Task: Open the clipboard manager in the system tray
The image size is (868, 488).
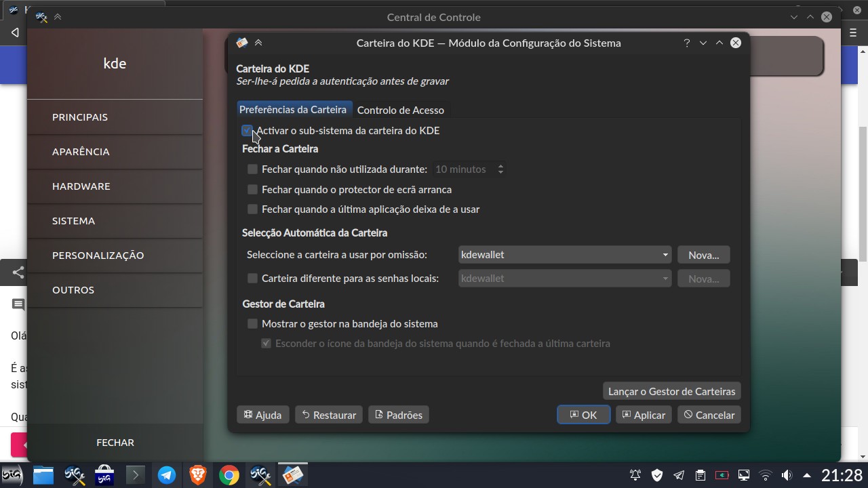Action: click(x=699, y=475)
